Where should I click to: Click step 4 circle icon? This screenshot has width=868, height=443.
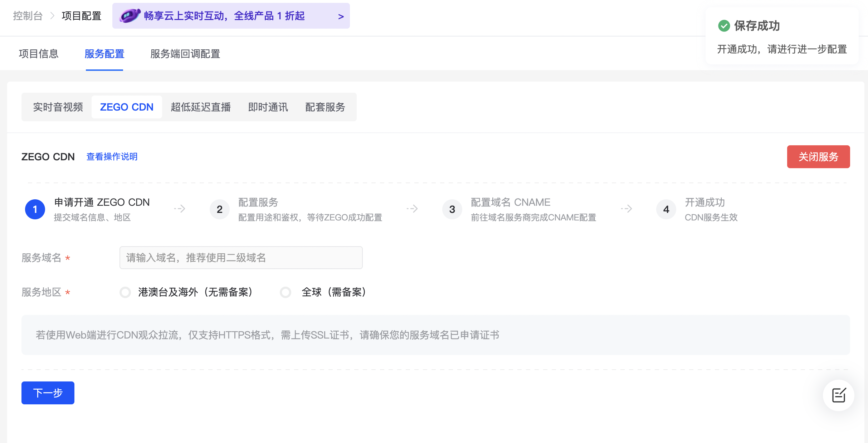pos(666,209)
